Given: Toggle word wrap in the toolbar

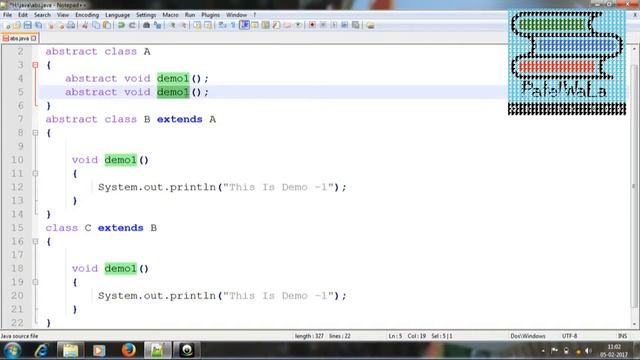Looking at the screenshot, I should point(222,25).
